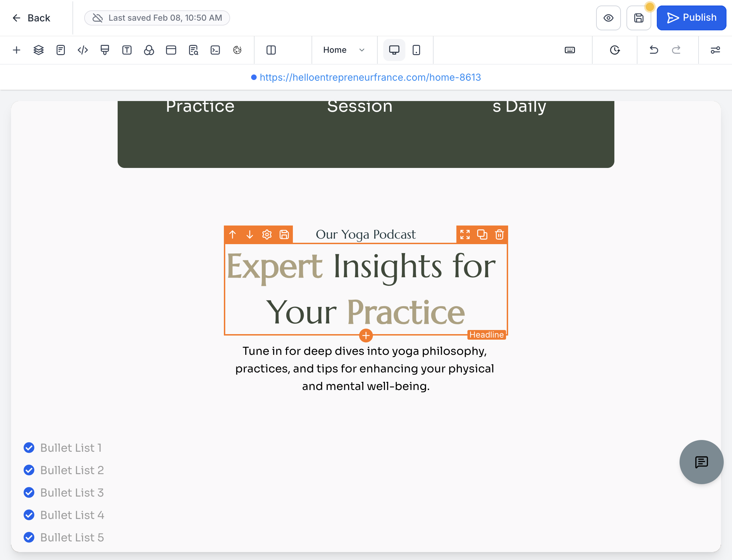Toggle the split columns view icon

(x=271, y=50)
